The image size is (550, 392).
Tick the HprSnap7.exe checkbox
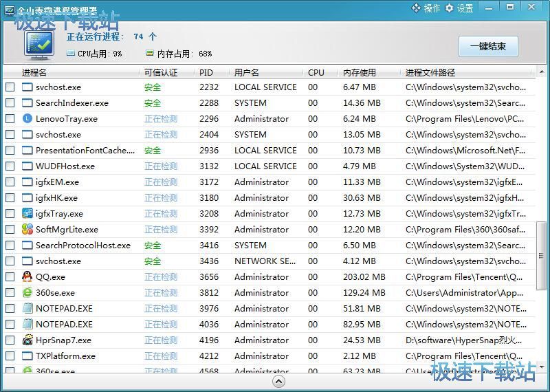tap(10, 340)
